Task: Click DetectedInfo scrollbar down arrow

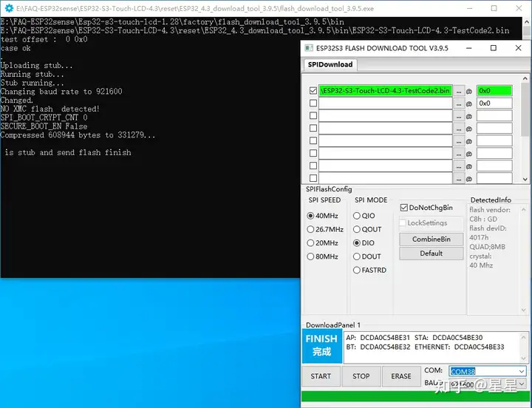Action: [524, 310]
